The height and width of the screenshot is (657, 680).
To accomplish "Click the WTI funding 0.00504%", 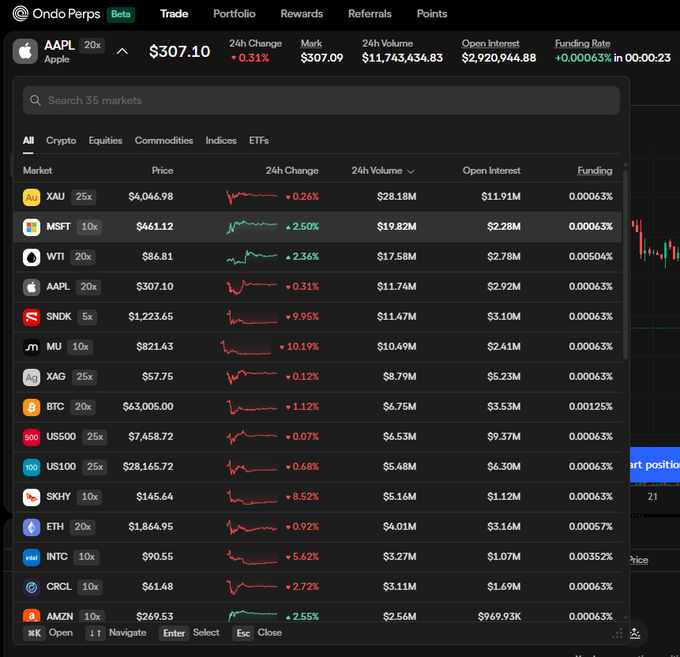I will tap(591, 256).
